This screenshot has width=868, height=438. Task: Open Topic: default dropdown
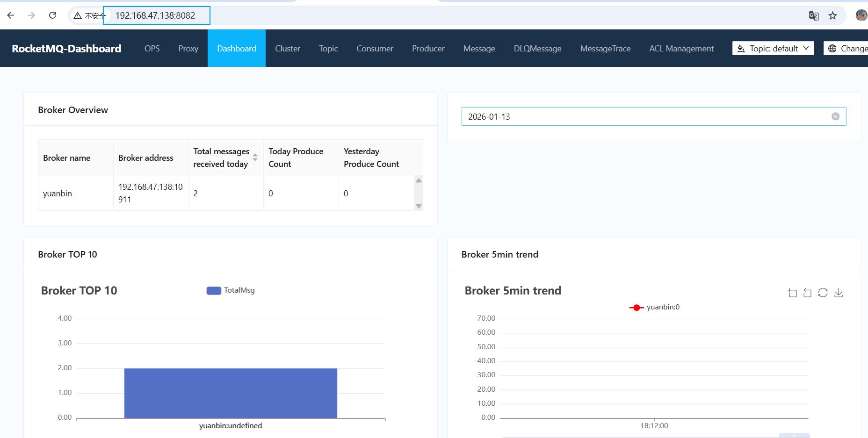[773, 49]
